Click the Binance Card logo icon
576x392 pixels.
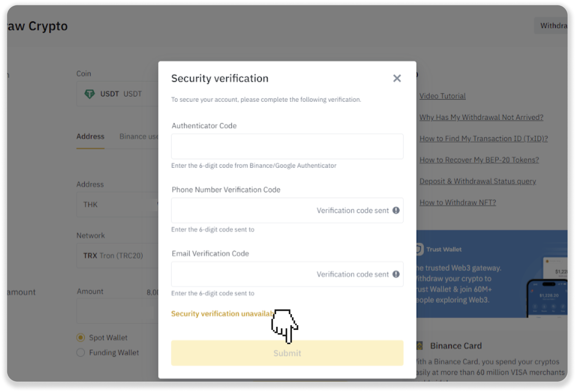click(x=420, y=346)
